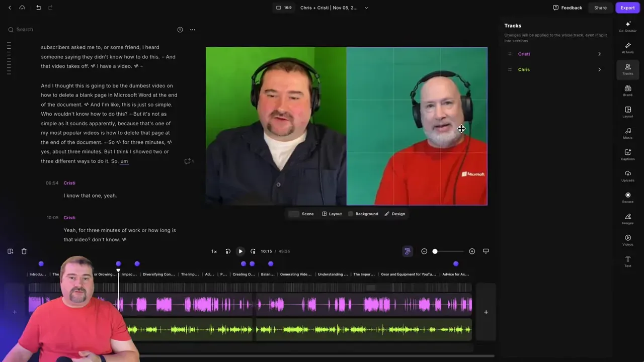Open the Images panel
The image size is (644, 362).
click(x=628, y=219)
